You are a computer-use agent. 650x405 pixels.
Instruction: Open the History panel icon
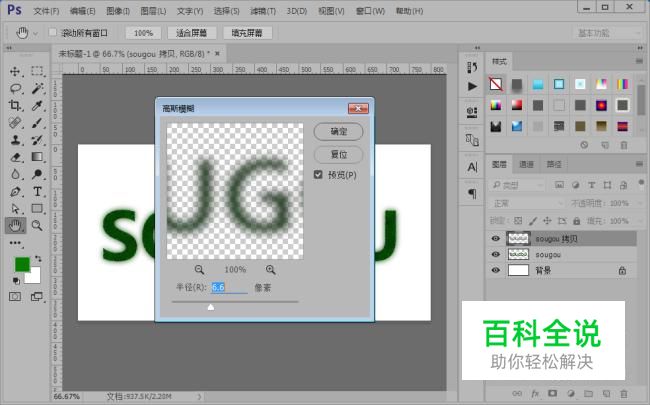pos(472,67)
